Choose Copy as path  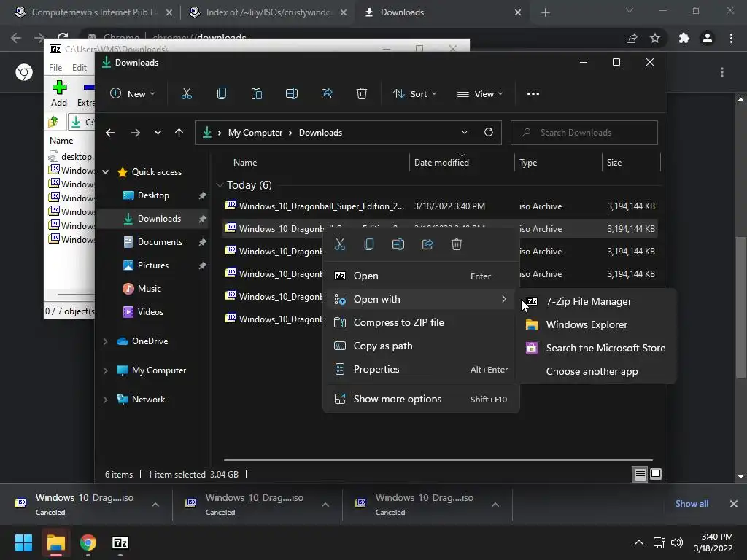pyautogui.click(x=421, y=346)
